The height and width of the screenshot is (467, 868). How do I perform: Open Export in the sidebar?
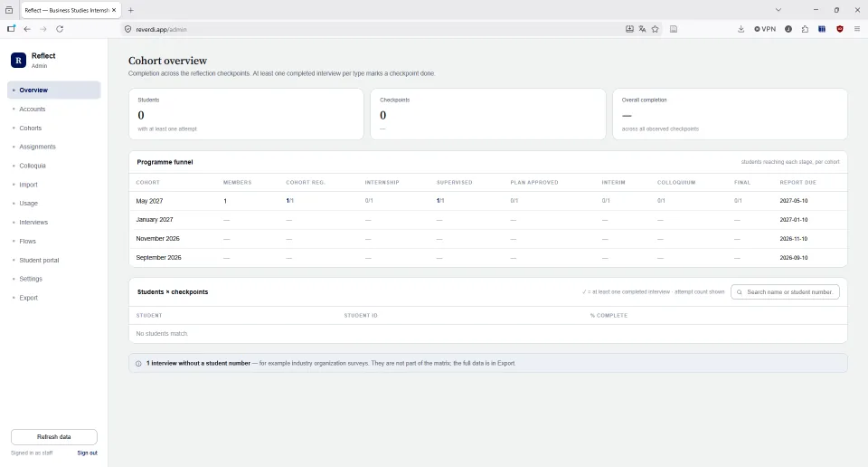coord(53,298)
